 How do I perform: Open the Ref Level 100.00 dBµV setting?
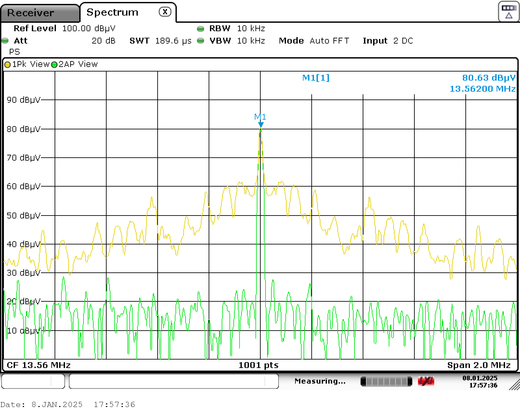[64, 29]
